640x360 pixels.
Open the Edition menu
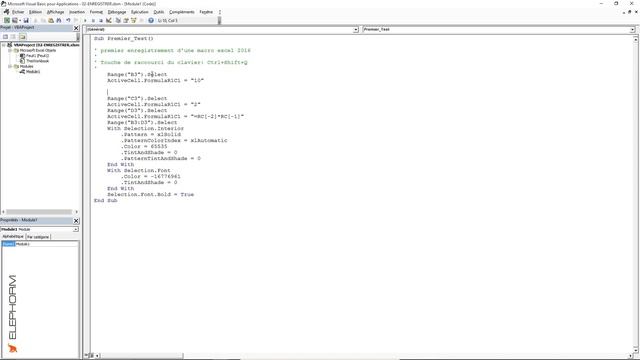point(35,12)
